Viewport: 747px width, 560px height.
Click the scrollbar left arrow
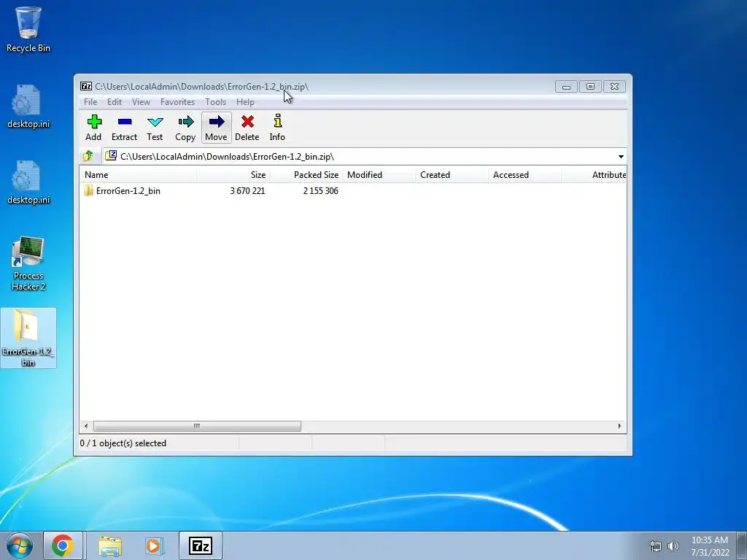click(86, 426)
